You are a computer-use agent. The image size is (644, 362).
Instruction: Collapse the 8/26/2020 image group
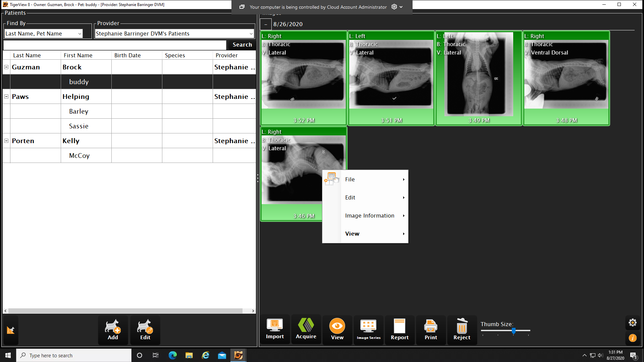[x=266, y=24]
